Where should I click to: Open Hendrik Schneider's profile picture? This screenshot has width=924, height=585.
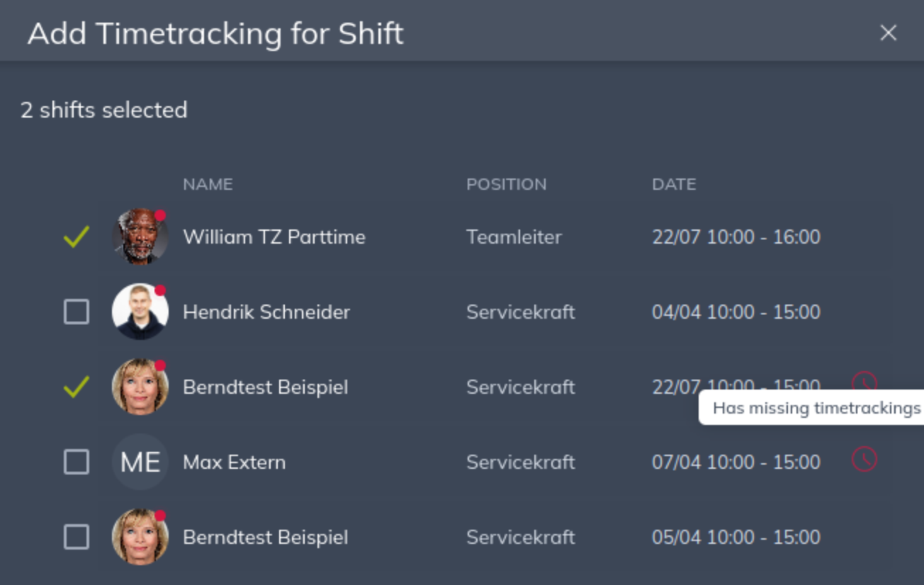(x=140, y=312)
